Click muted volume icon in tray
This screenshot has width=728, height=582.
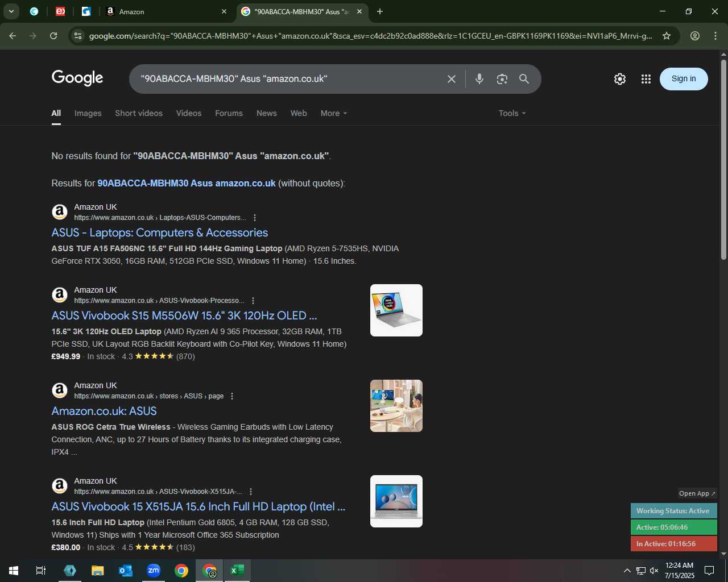pos(654,571)
